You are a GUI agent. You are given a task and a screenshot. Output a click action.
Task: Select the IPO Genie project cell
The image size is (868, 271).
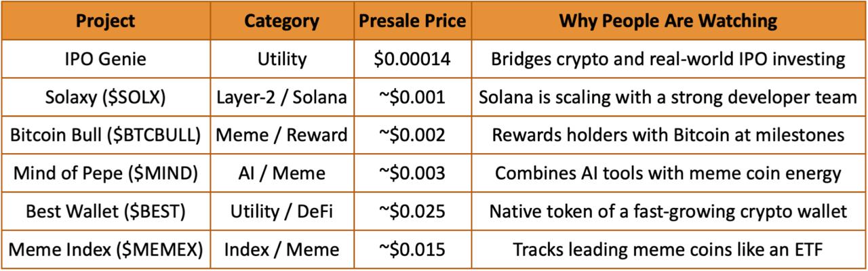[106, 59]
